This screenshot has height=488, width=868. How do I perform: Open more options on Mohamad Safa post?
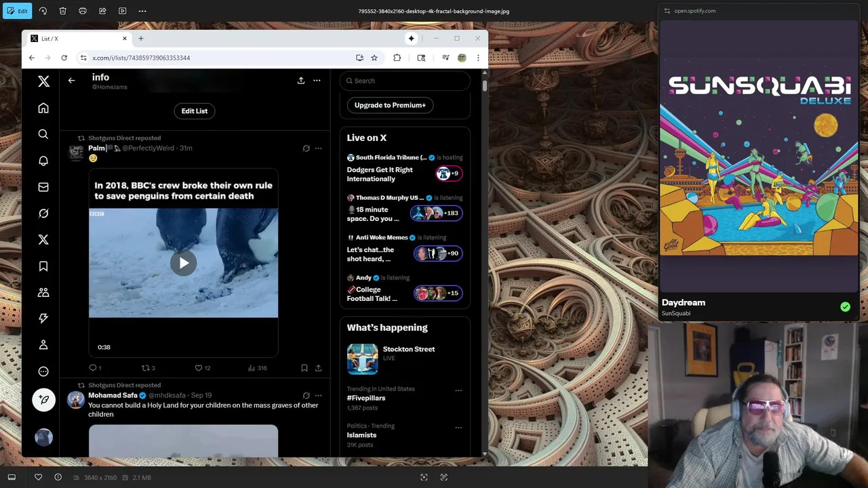[318, 395]
